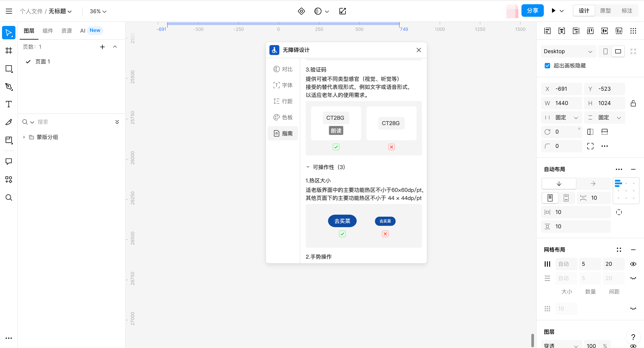Open the 指南 section in accessibility dialog
The image size is (644, 348).
pos(283,133)
